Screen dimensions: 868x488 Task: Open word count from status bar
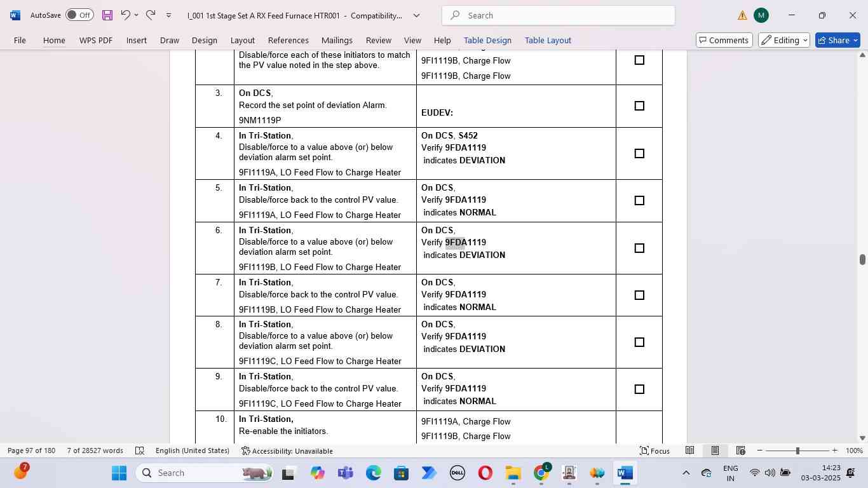click(x=95, y=451)
